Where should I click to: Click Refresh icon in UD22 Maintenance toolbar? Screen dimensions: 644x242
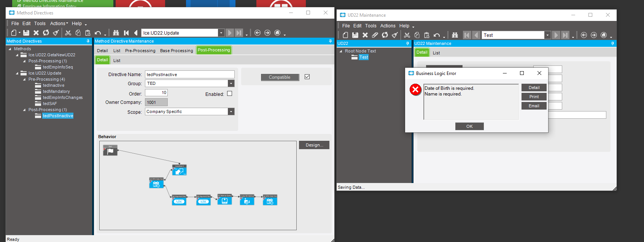[x=385, y=35]
